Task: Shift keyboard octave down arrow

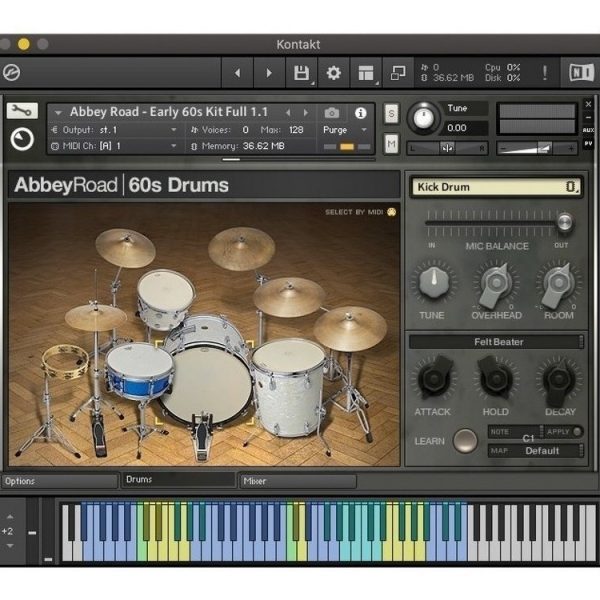Action: pyautogui.click(x=10, y=546)
